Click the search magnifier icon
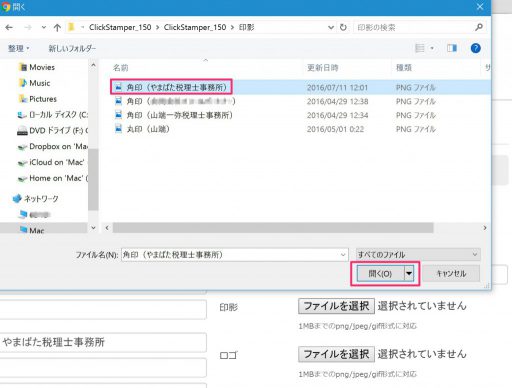The height and width of the screenshot is (388, 512). [479, 27]
